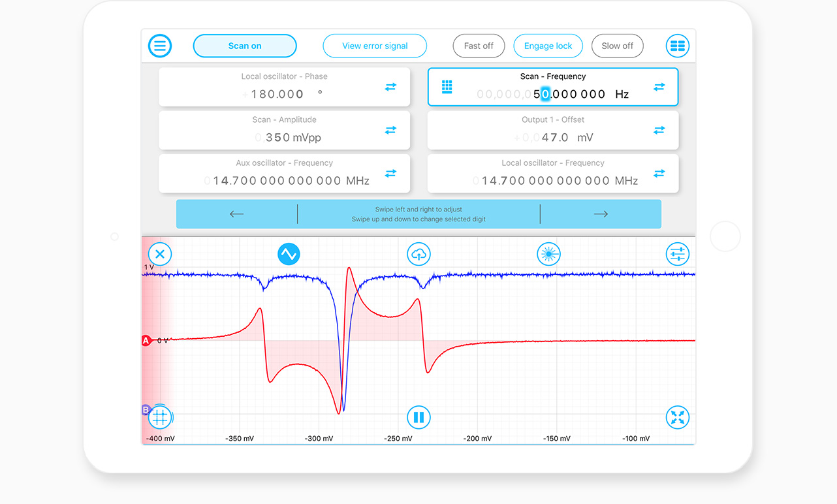Swap the Output 1 Offset parameter
This screenshot has height=504, width=837.
(x=659, y=131)
